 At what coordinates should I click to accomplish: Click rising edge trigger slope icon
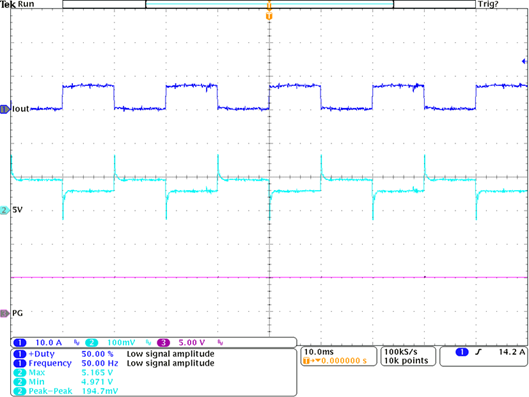[x=478, y=352]
